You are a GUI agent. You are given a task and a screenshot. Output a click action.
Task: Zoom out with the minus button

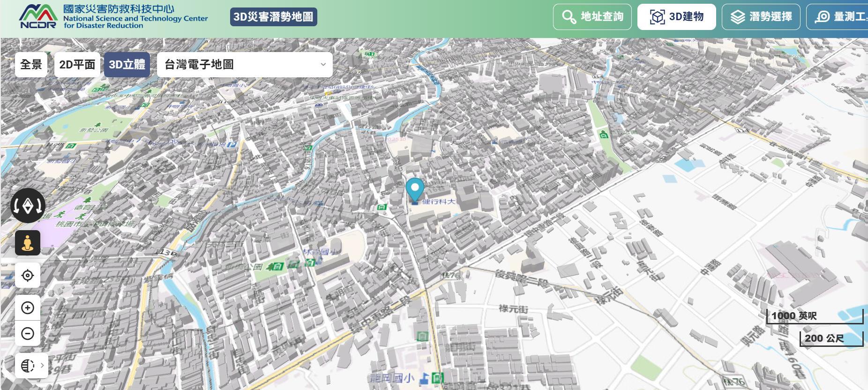point(28,333)
